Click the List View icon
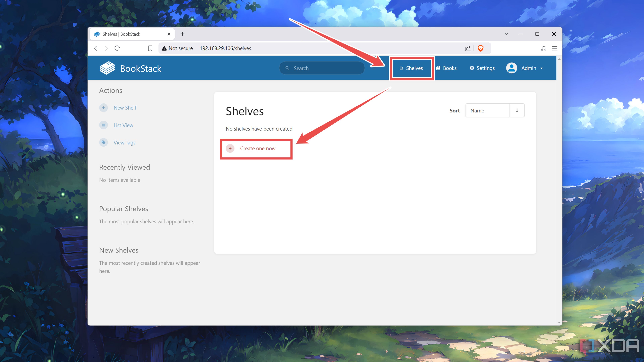Viewport: 644px width, 362px height. [x=103, y=125]
